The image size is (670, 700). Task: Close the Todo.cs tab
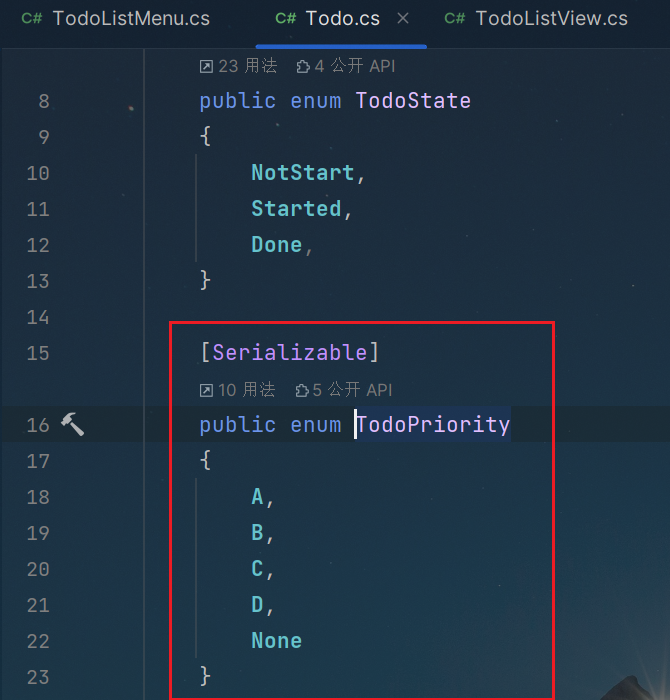(403, 18)
